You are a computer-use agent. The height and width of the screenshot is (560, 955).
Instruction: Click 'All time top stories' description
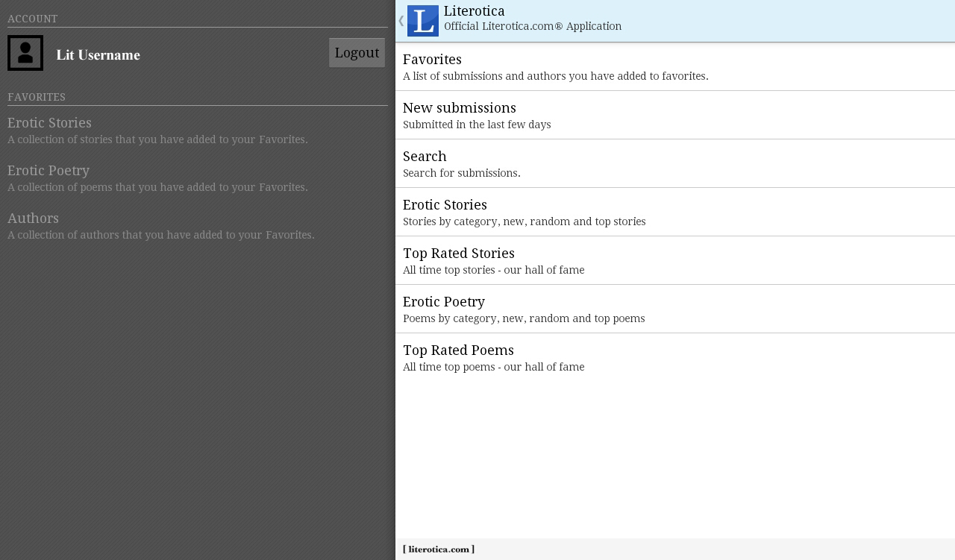click(x=494, y=270)
